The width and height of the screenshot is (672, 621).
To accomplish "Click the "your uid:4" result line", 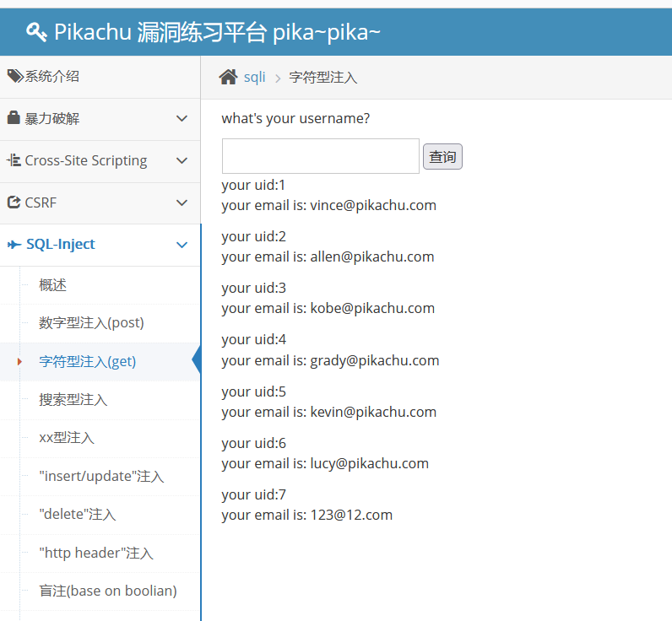I will tap(254, 340).
